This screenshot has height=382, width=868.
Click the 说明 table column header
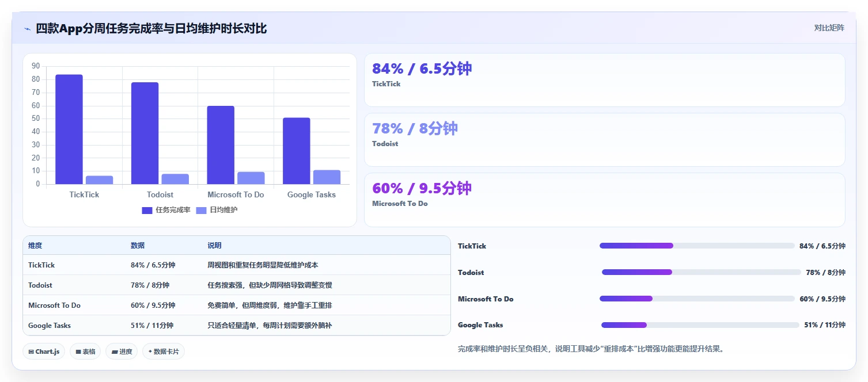click(214, 246)
